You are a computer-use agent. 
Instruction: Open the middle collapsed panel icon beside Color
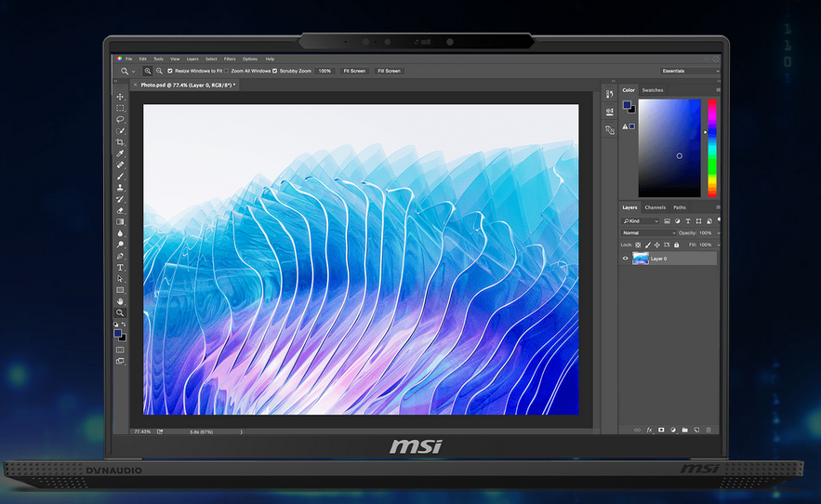pyautogui.click(x=609, y=112)
